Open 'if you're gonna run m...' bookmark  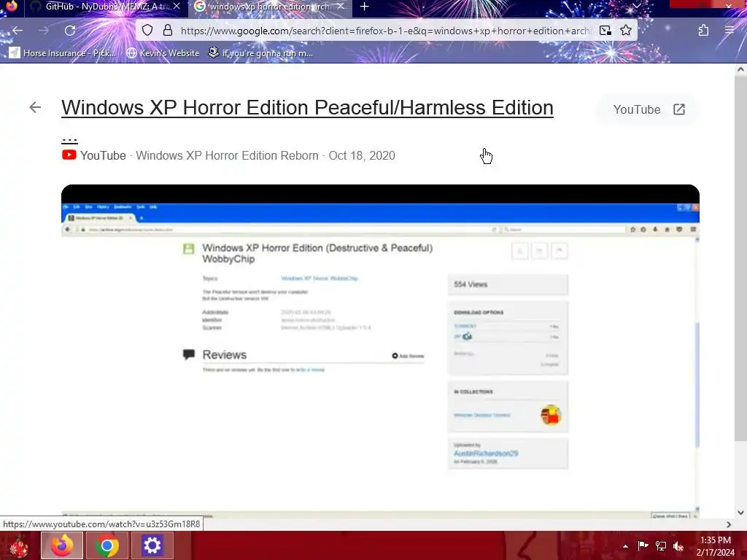[x=260, y=52]
